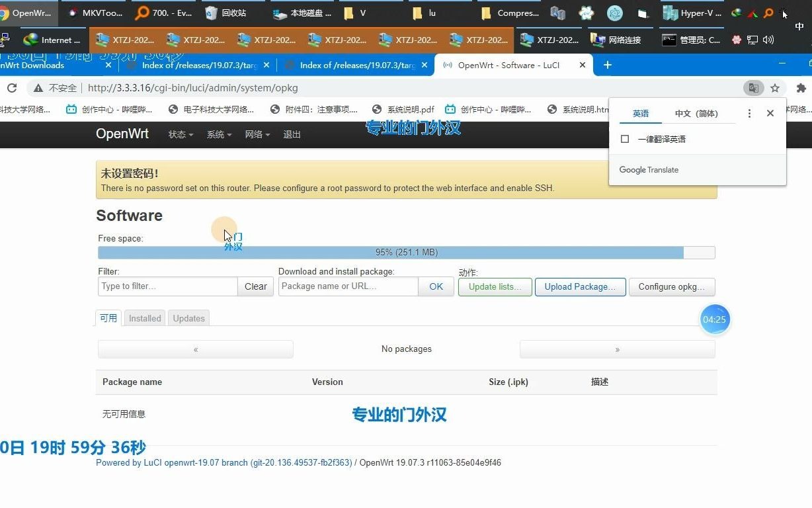Open 网络连接 window from the taskbar
This screenshot has height=508, width=812.
pos(616,40)
